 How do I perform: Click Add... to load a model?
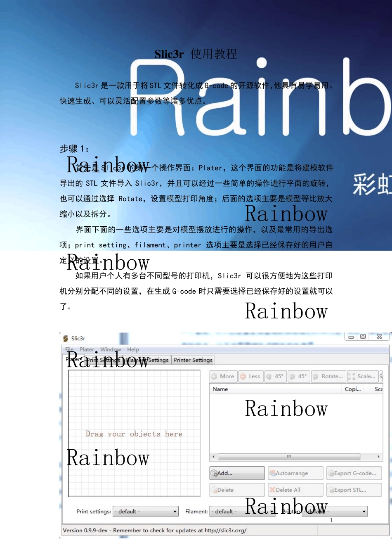coord(237,473)
